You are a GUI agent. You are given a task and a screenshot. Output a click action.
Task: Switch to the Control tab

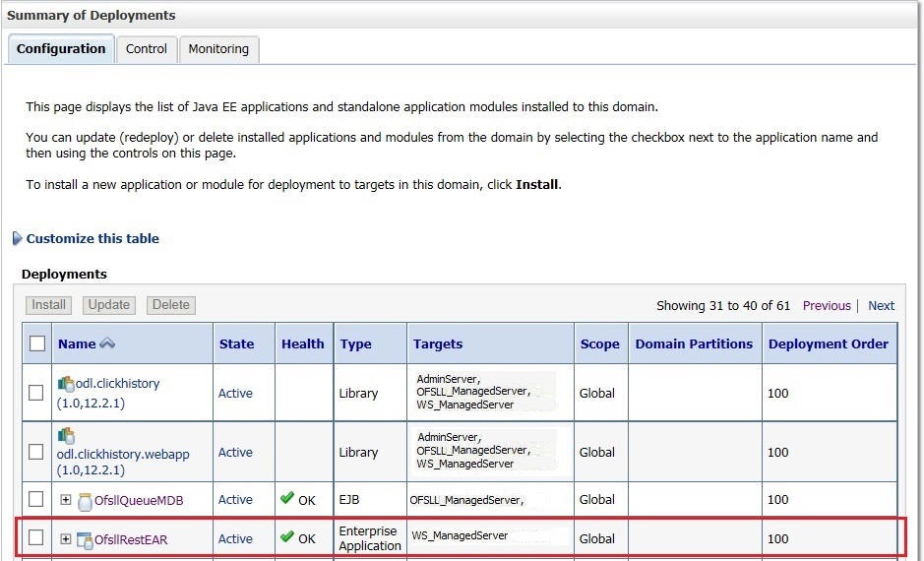click(x=147, y=49)
